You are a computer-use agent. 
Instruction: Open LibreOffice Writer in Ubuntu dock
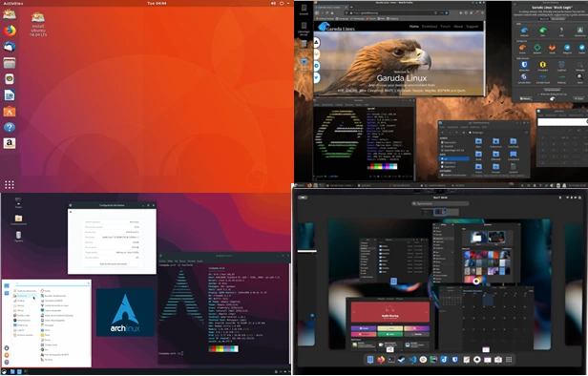pos(10,95)
